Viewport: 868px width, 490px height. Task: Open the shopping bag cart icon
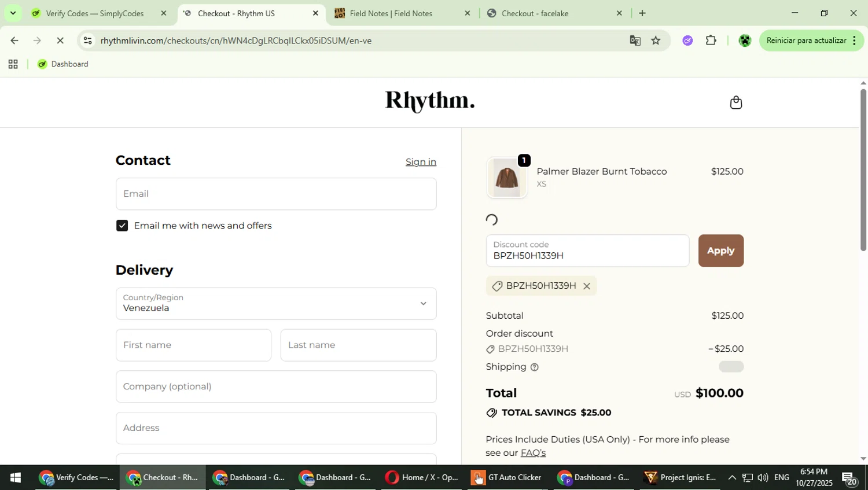(x=735, y=102)
